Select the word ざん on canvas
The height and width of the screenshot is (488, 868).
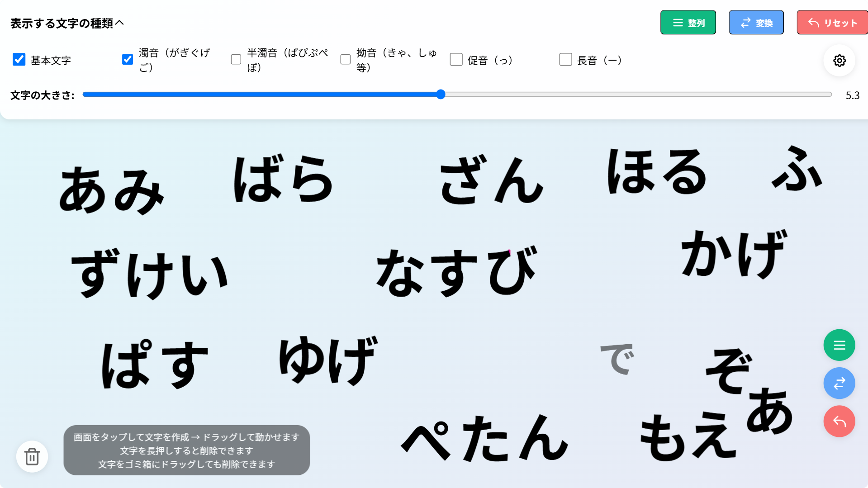(492, 180)
